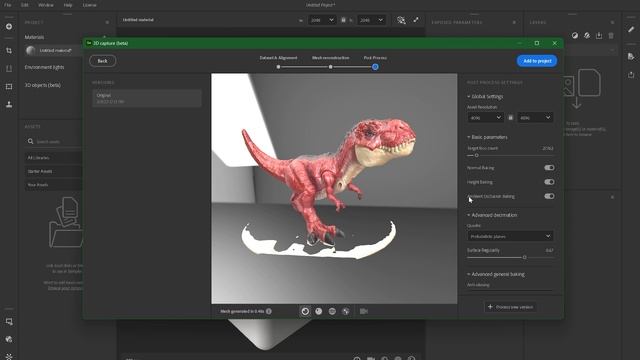Select the second viewport display mode icon
Image resolution: width=640 pixels, height=360 pixels.
(319, 311)
